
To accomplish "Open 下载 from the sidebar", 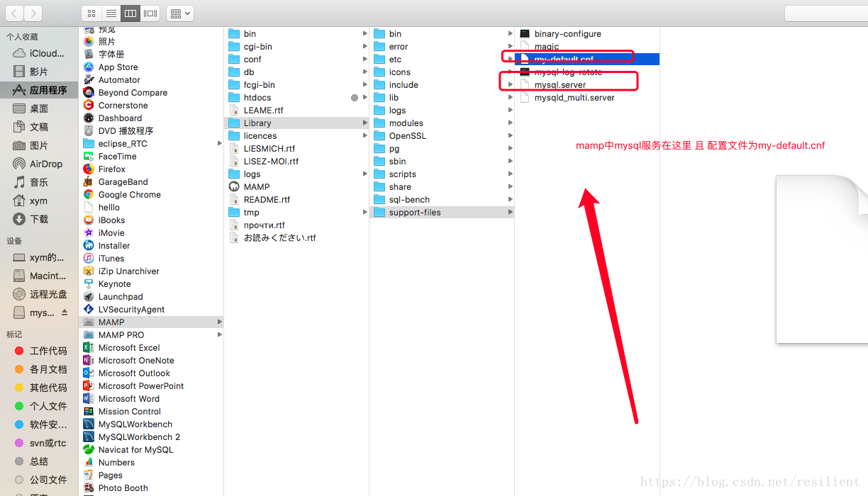I will tap(39, 219).
